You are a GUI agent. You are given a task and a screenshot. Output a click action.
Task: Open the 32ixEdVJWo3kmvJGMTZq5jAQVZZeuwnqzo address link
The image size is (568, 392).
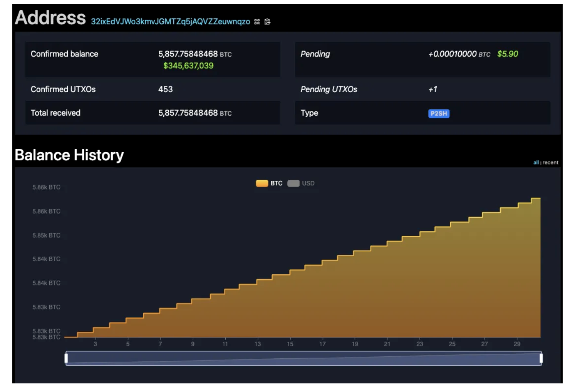170,21
